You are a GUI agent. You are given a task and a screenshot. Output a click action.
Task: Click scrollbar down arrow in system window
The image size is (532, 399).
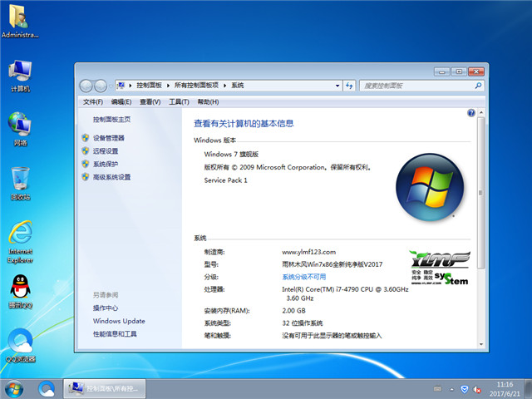click(x=481, y=344)
